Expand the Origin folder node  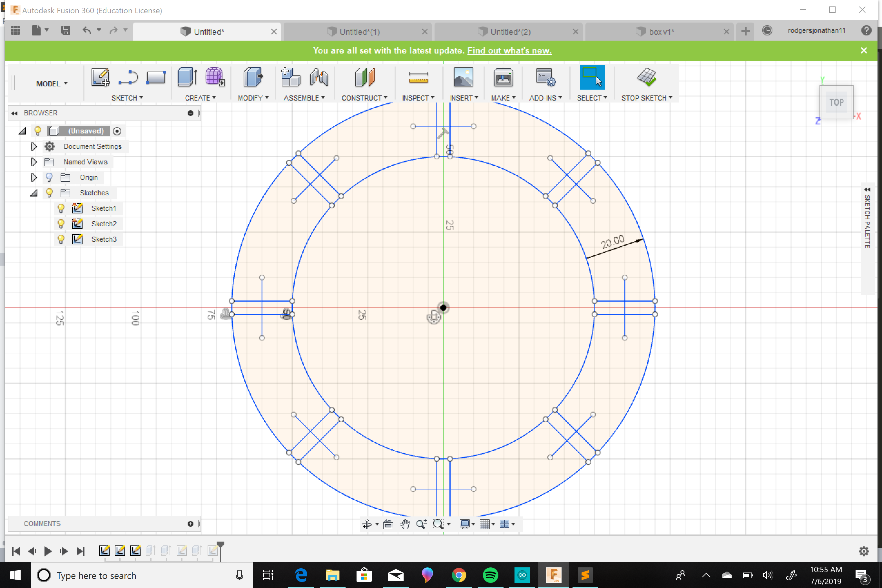click(x=34, y=177)
